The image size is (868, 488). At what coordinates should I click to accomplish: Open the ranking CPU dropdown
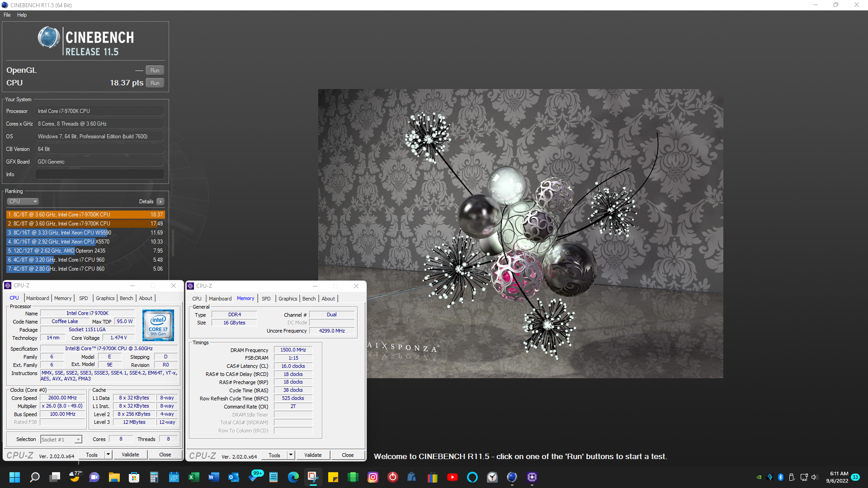point(23,202)
